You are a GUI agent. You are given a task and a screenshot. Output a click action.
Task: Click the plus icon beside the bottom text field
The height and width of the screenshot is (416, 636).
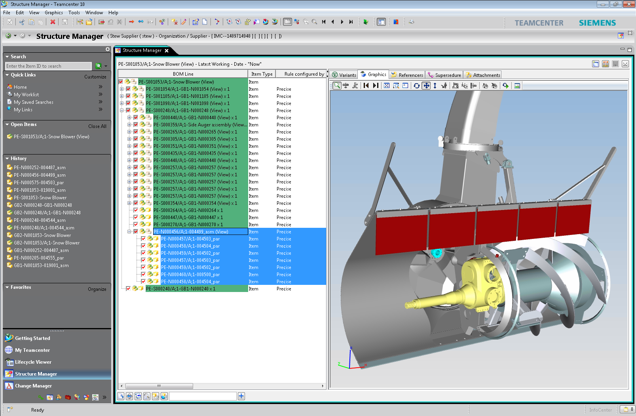coord(241,396)
